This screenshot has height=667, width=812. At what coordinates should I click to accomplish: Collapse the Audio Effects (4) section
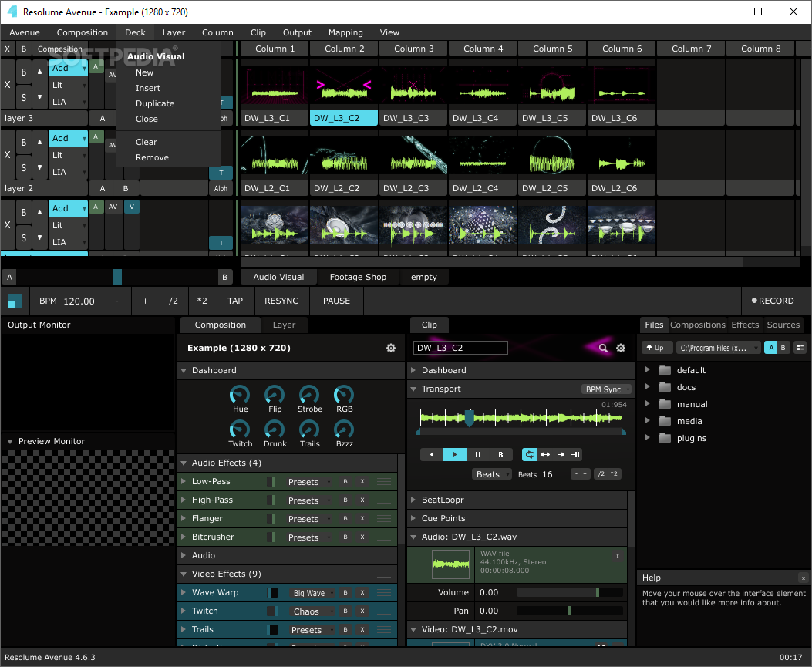pos(184,463)
